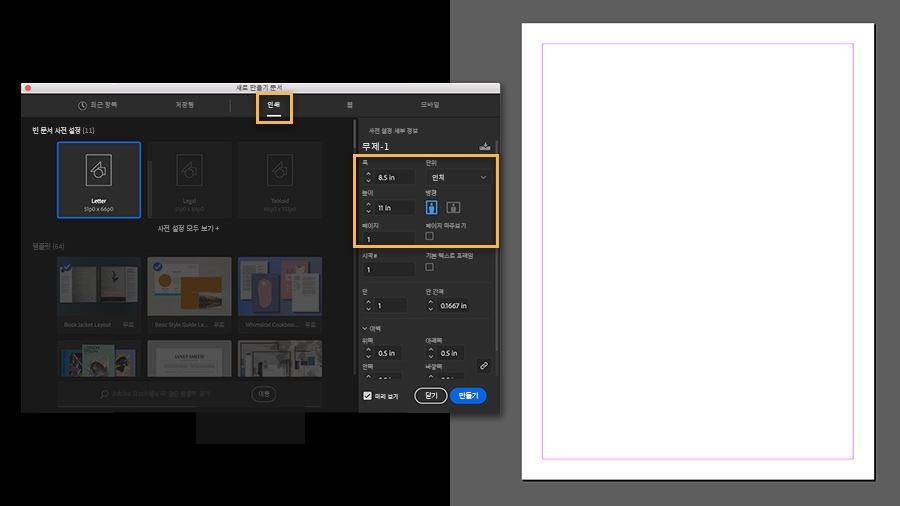
Task: Choose the Letter blank document preset
Action: tap(99, 180)
